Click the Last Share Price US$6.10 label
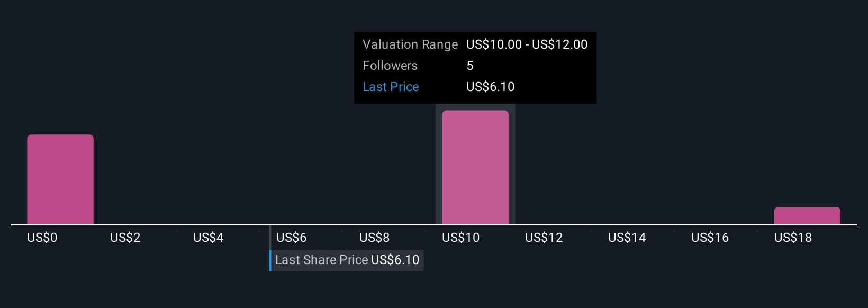Screen dimensions: 868x308 [x=347, y=260]
